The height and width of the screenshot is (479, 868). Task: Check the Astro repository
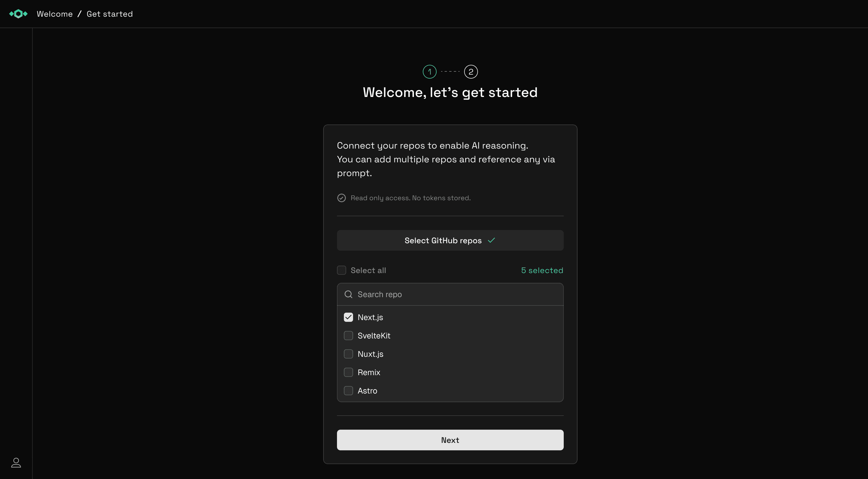point(348,390)
